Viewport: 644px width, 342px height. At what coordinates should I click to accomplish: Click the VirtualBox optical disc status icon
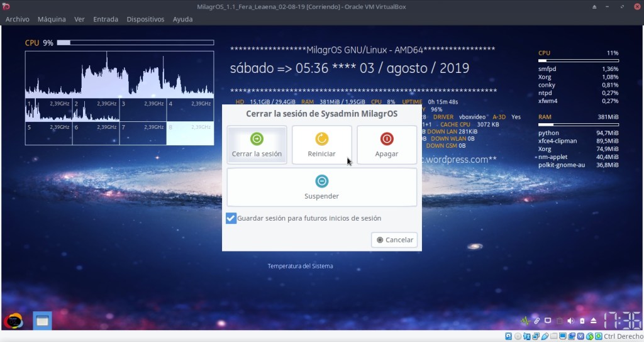518,336
